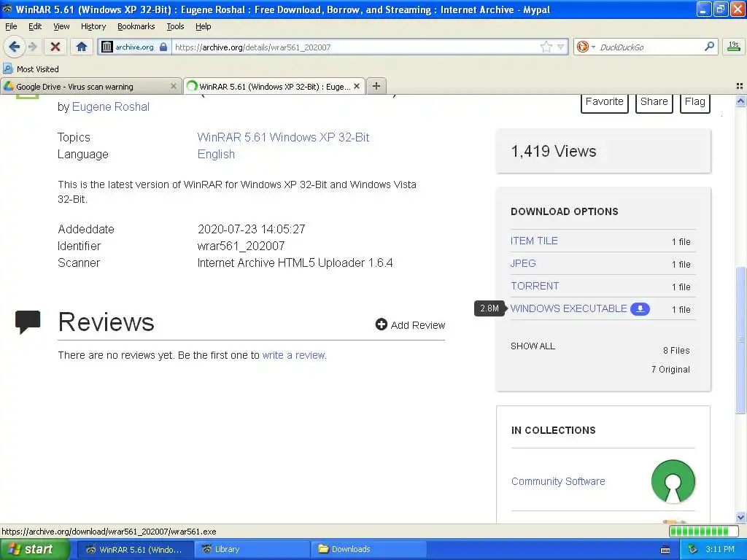Click the WinRAR 5.61 Windows XP 32-Bit topic link

pyautogui.click(x=283, y=137)
